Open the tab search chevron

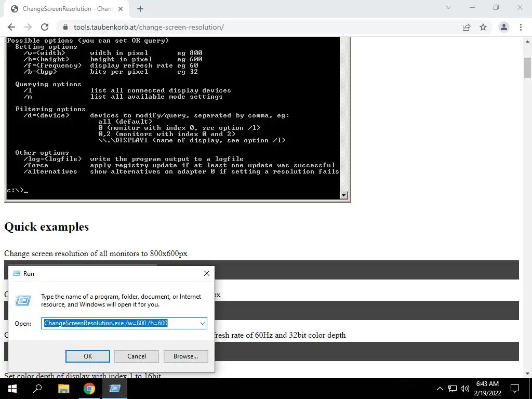(448, 7)
